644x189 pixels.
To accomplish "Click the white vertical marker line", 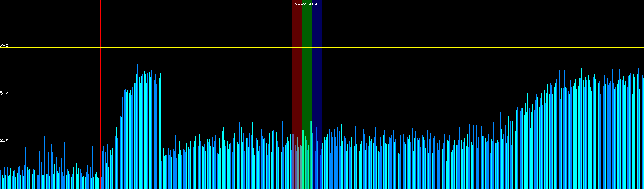I will pos(161,31).
